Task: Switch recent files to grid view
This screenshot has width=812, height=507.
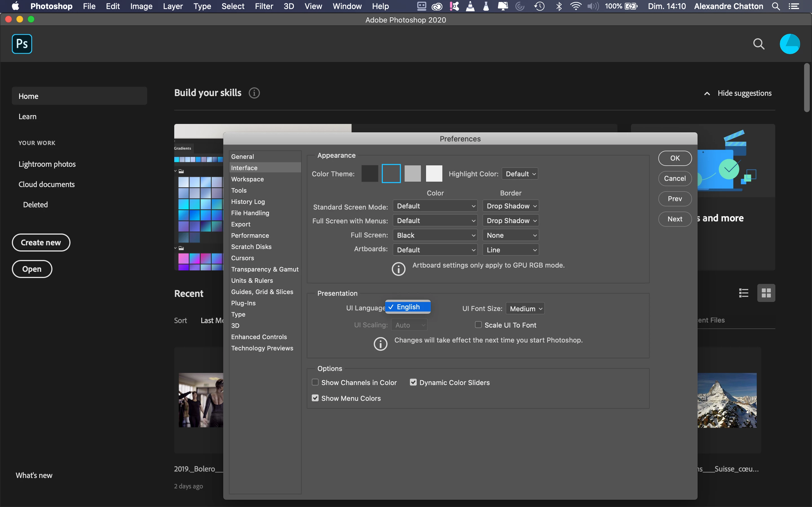Action: [766, 293]
